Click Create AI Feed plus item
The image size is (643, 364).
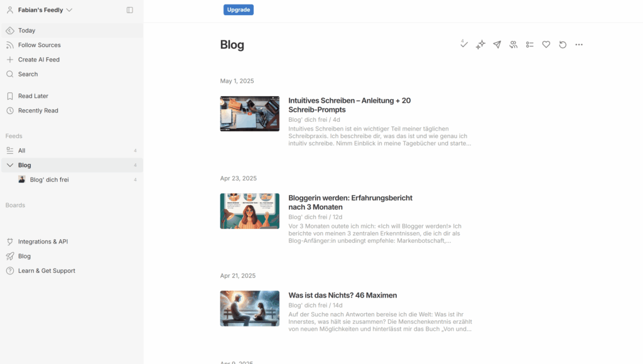point(38,60)
